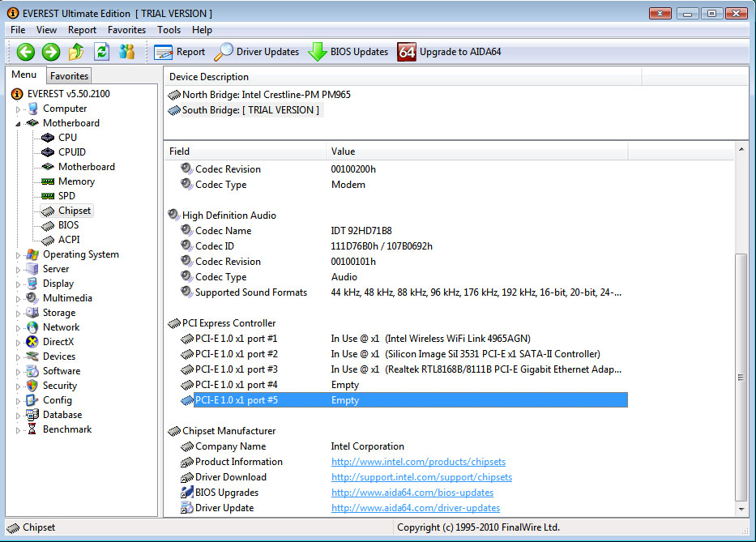The image size is (756, 542).
Task: Expand the Computer tree node
Action: (x=19, y=109)
